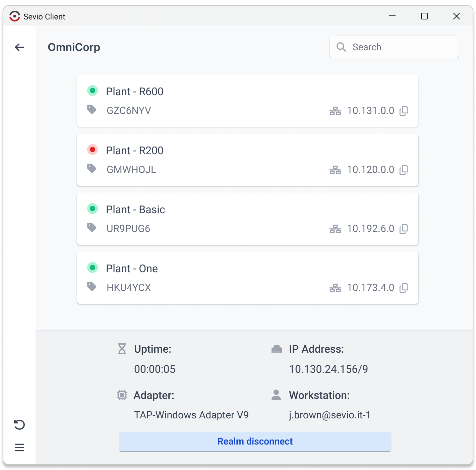Copy the 10.131.0.0 network address
This screenshot has height=470, width=476.
(x=404, y=111)
